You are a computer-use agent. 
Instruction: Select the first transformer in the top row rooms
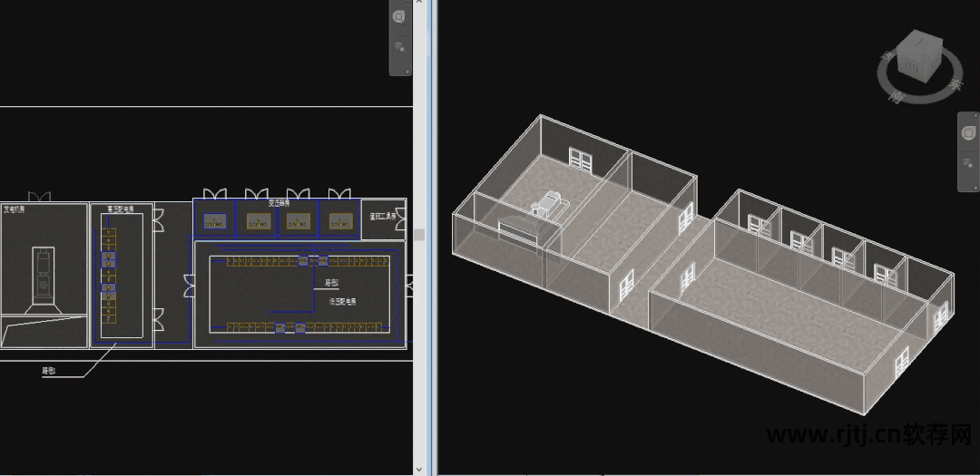214,221
